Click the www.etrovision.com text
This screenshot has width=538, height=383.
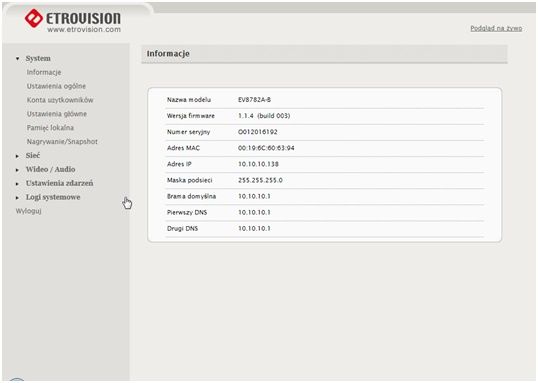84,30
